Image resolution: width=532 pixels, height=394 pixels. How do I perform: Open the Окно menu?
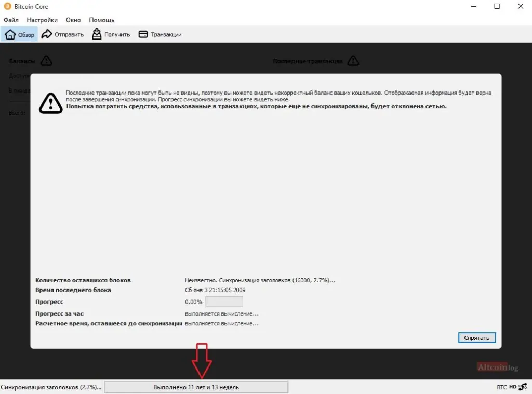point(73,20)
